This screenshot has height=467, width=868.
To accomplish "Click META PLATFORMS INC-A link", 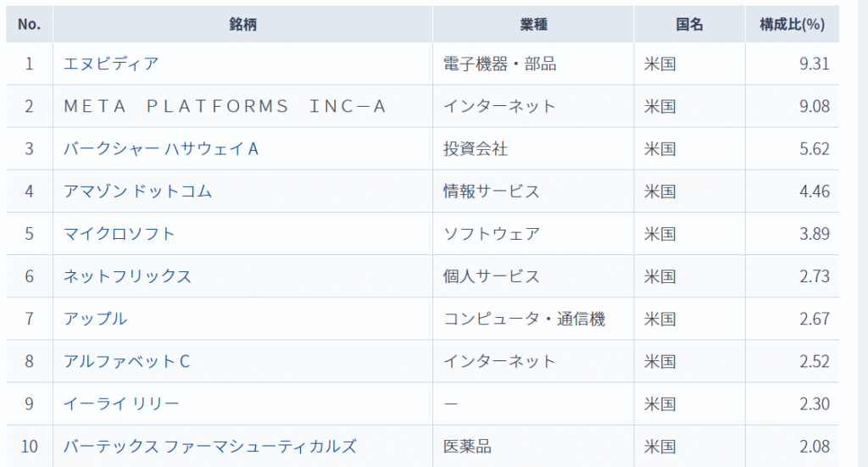I will coord(225,106).
